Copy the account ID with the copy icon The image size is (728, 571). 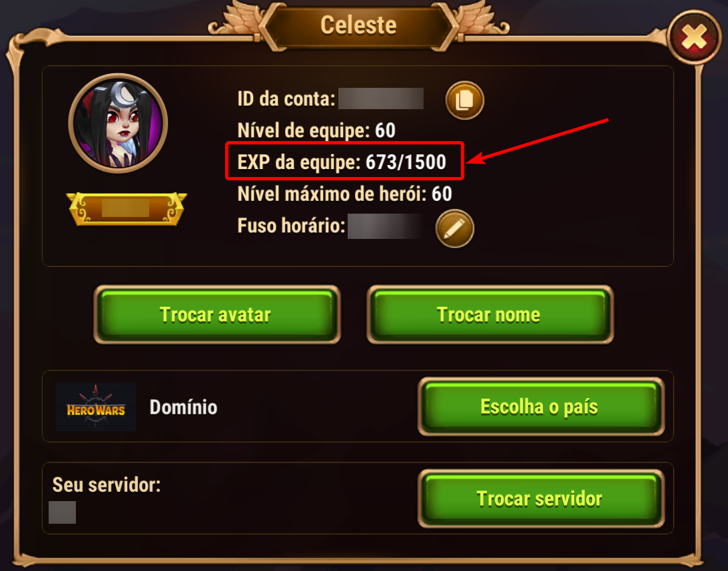point(464,100)
